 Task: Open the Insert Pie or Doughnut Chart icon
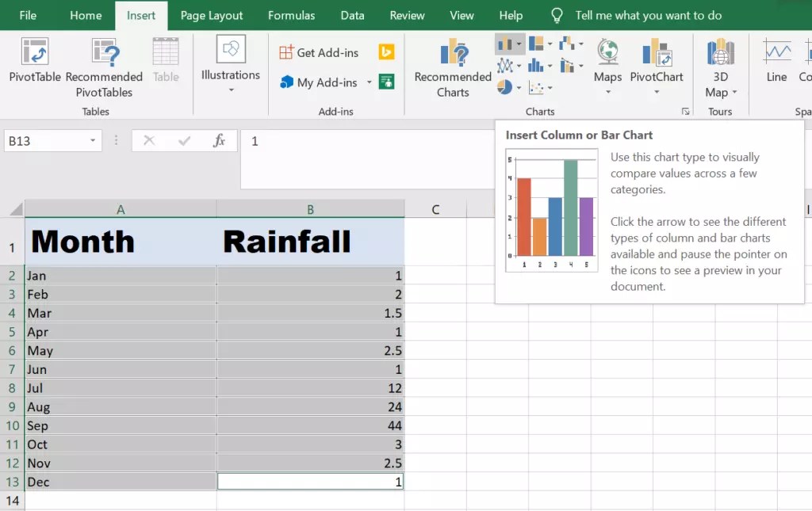tap(505, 87)
